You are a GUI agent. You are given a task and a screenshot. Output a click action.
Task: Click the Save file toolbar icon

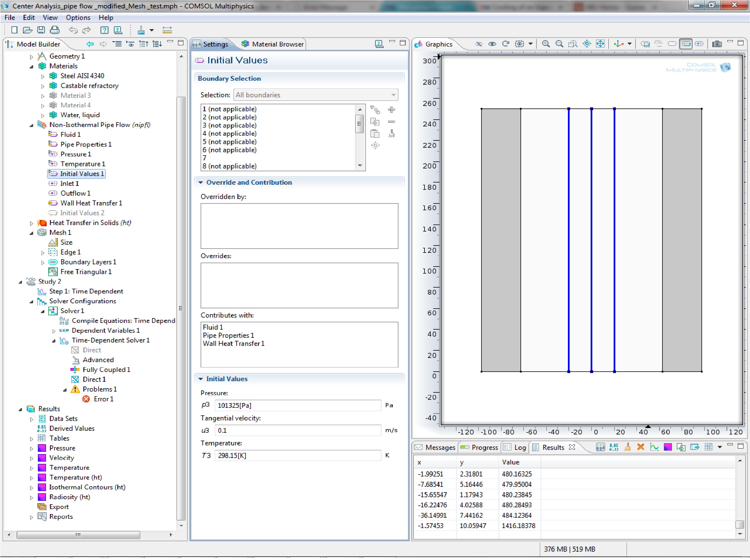(x=41, y=30)
